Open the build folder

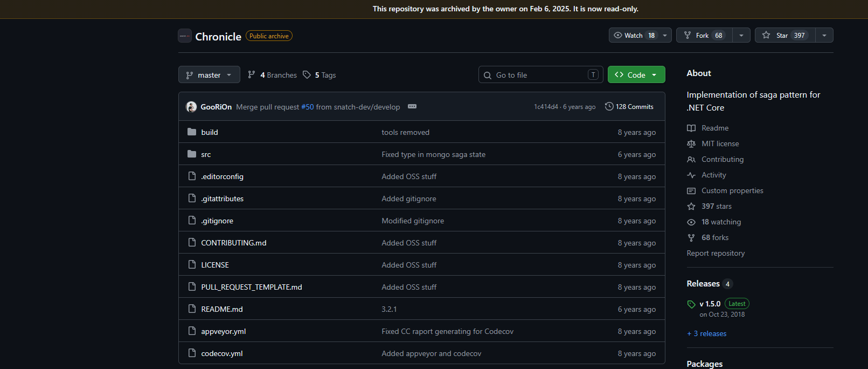(210, 132)
